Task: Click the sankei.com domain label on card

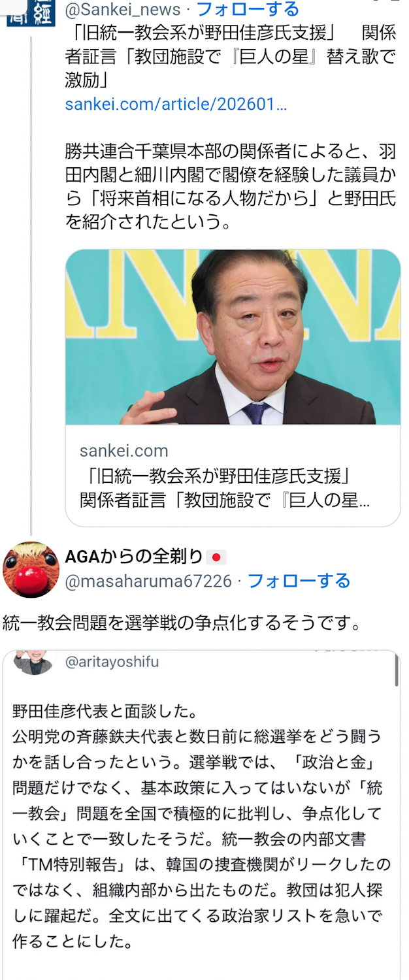Action: click(x=123, y=451)
